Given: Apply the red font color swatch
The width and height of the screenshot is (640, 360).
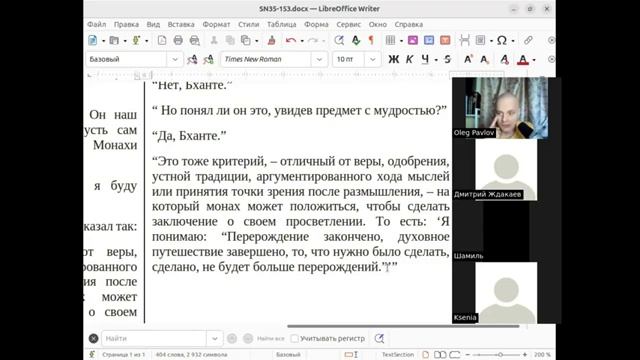Looking at the screenshot, I should tap(522, 60).
